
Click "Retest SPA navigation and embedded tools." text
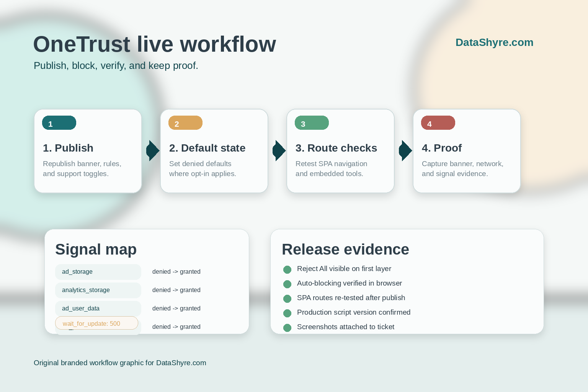(331, 169)
